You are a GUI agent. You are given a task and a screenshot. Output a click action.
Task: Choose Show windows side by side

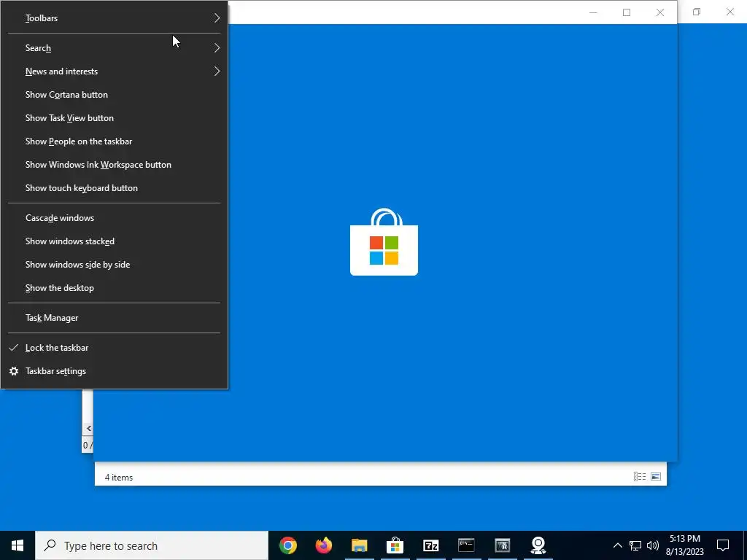tap(115, 264)
